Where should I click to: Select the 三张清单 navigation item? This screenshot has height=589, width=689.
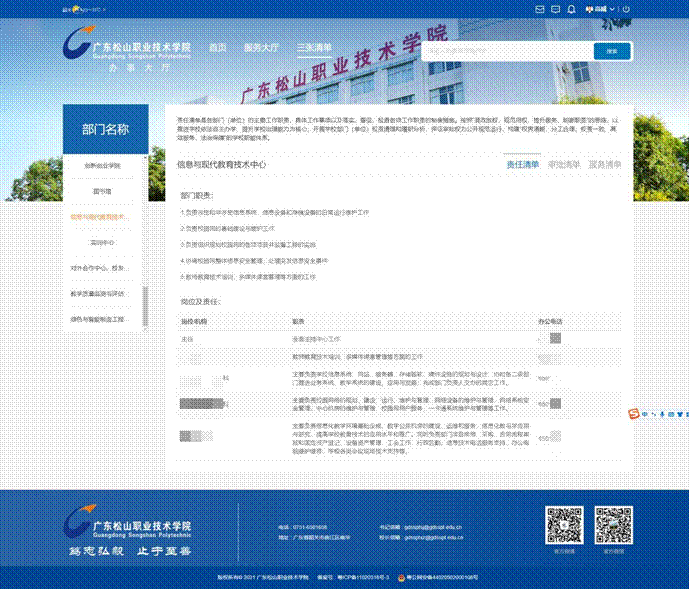pyautogui.click(x=314, y=47)
